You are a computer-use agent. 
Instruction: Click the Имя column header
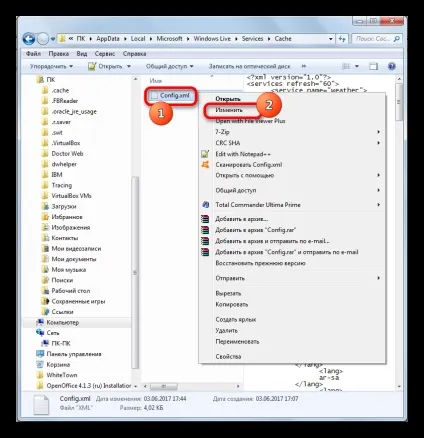(x=156, y=81)
